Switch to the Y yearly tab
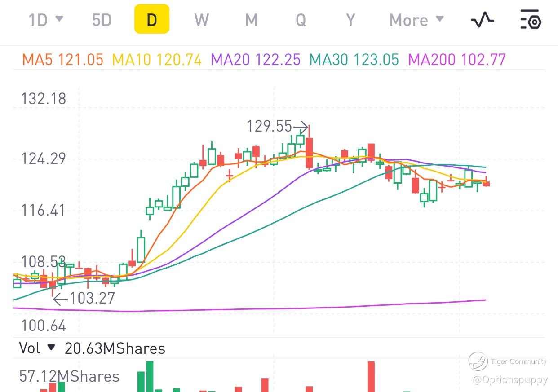This screenshot has height=392, width=558. 350,20
